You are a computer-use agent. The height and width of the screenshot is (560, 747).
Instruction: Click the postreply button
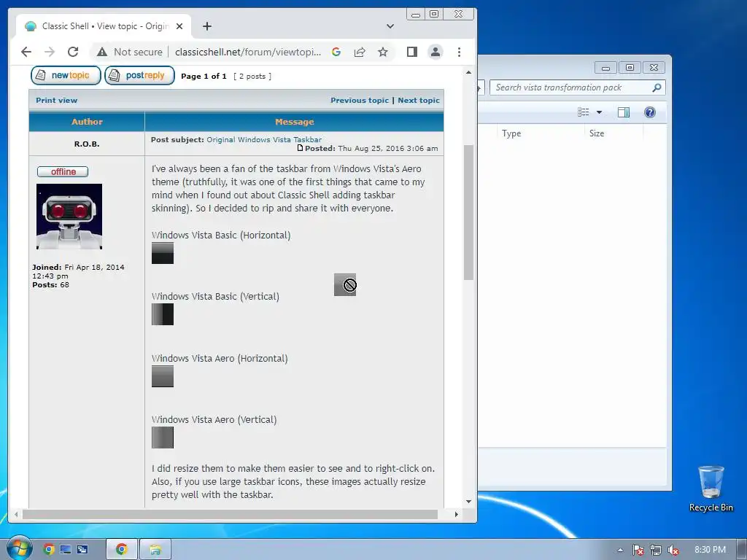click(x=139, y=75)
